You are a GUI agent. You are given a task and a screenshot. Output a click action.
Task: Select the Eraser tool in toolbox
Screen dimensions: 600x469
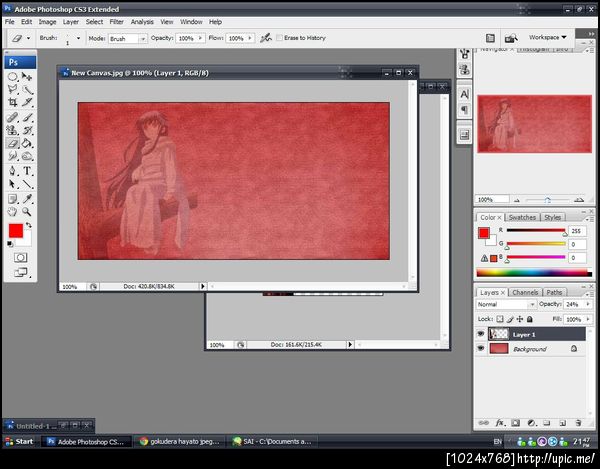coord(13,143)
